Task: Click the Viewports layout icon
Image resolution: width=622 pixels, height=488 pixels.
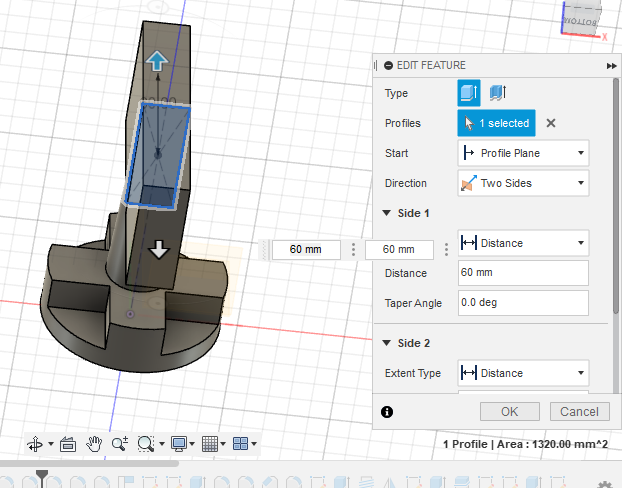Action: tap(240, 444)
